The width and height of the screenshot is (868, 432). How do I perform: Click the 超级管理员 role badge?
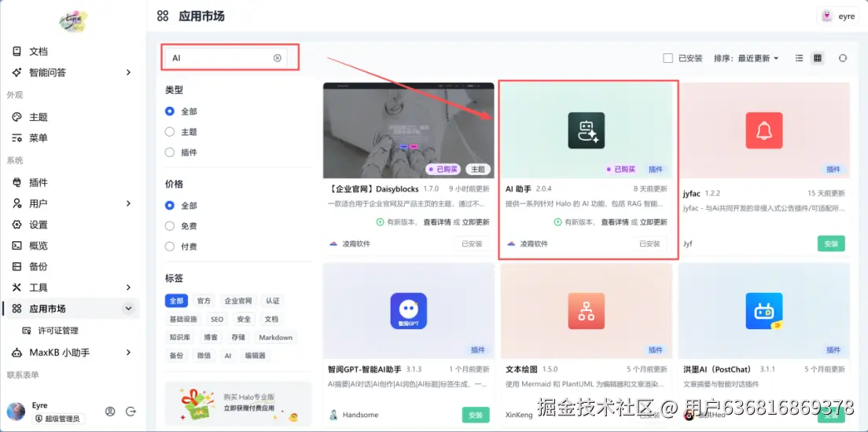[57, 419]
